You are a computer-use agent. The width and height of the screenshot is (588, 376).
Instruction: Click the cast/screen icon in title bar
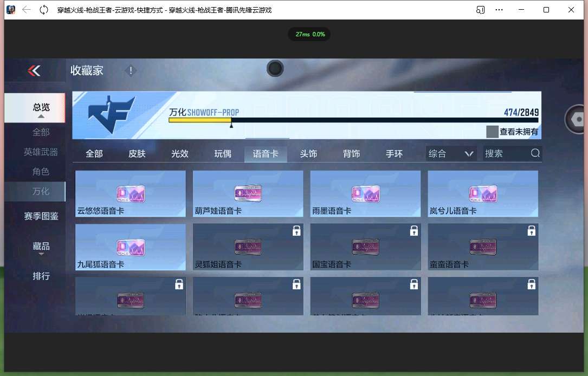tap(480, 10)
